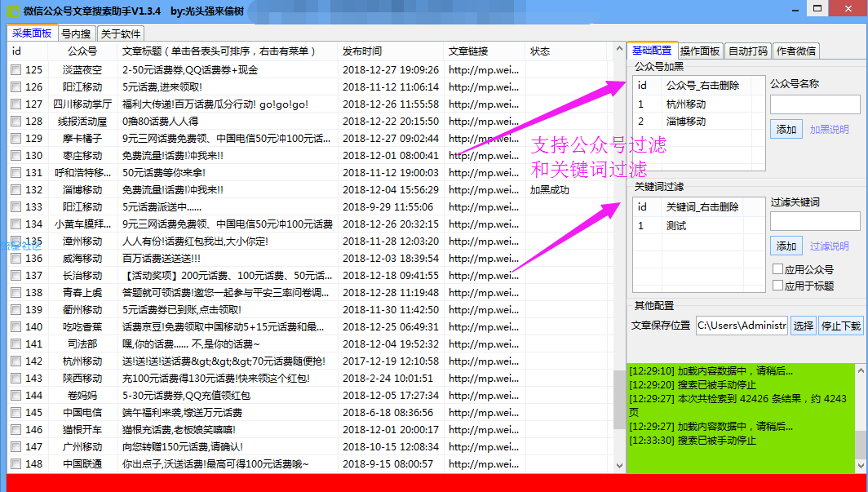Viewport: 868px width, 492px height.
Task: Enable the 应用于标题 checkbox
Action: pyautogui.click(x=777, y=286)
